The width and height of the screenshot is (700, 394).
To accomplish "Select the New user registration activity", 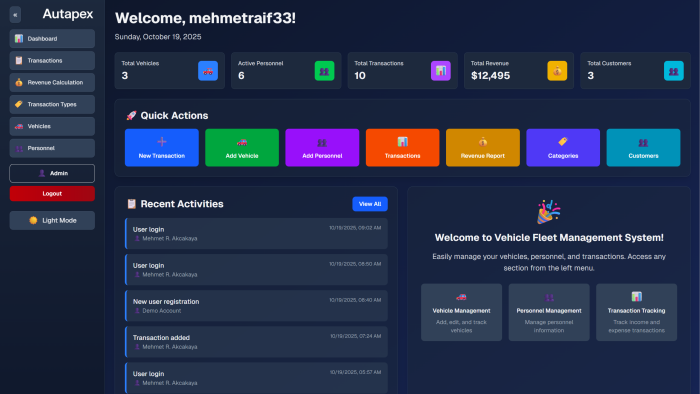I will (x=256, y=306).
